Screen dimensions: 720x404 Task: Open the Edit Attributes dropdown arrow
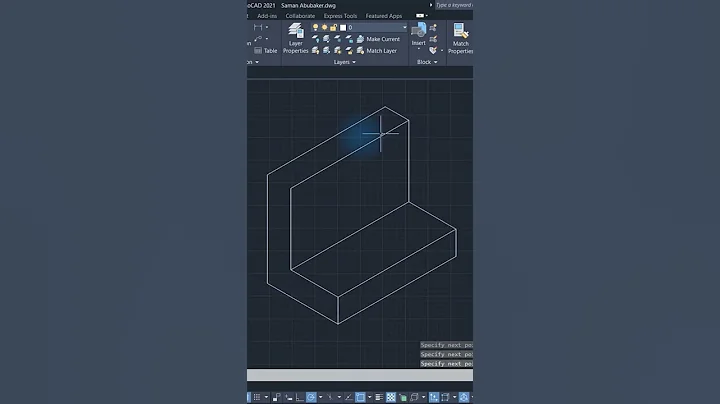pyautogui.click(x=442, y=50)
